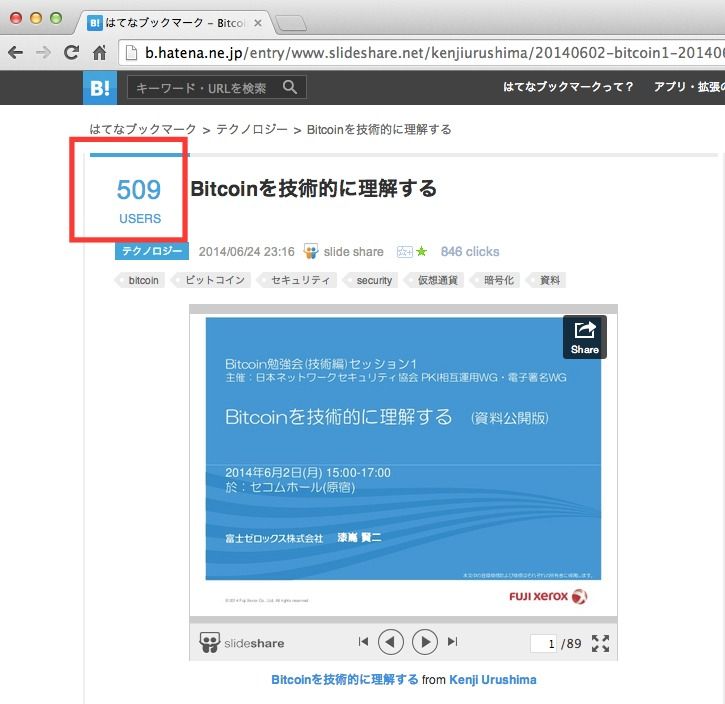Viewport: 725px width, 704px height.
Task: Focus the キーワード・URLを検索 search field
Action: [x=217, y=87]
